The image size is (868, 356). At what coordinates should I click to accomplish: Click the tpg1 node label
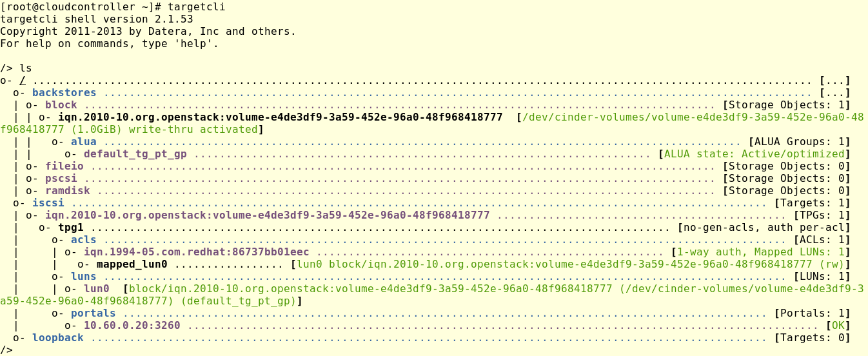pyautogui.click(x=70, y=228)
